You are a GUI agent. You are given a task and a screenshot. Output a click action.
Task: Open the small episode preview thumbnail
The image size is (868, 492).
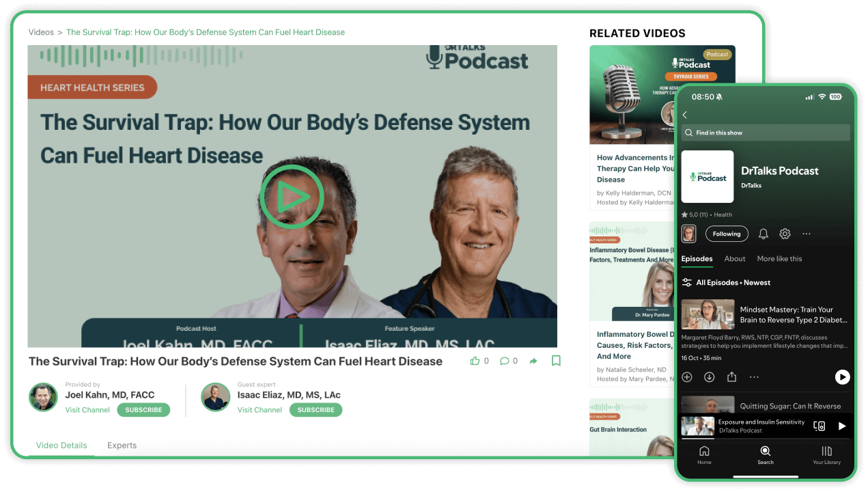688,234
